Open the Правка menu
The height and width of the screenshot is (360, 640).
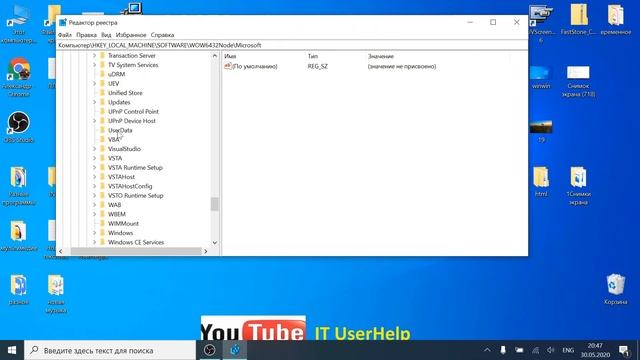coord(87,35)
